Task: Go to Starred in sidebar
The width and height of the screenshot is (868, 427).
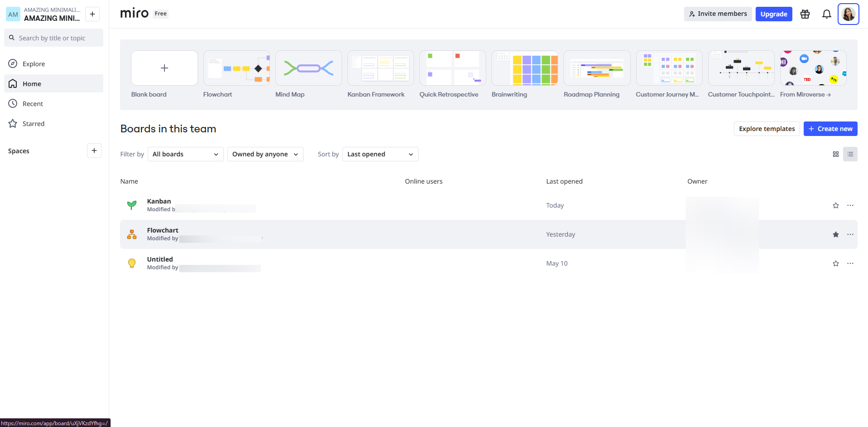Action: (53, 124)
